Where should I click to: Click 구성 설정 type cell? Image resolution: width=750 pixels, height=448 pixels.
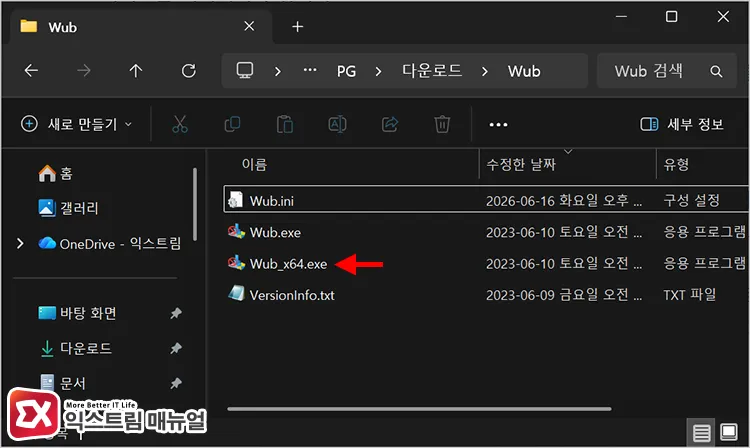pos(692,200)
